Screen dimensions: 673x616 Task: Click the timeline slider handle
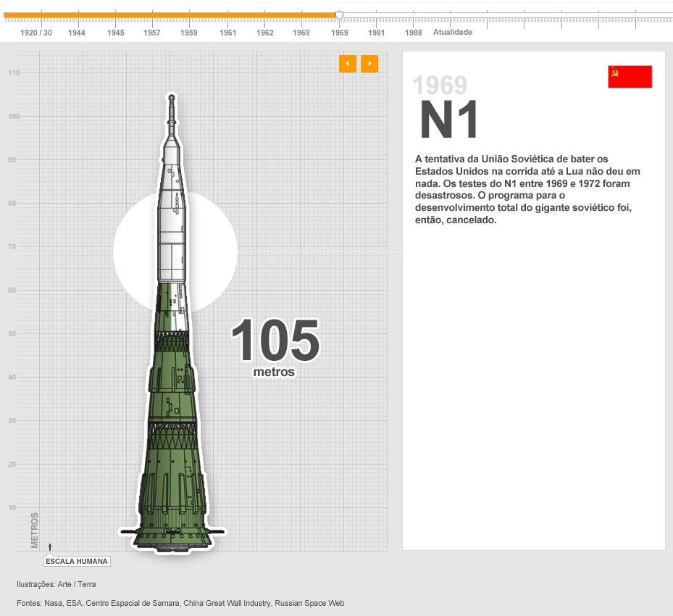coord(339,15)
